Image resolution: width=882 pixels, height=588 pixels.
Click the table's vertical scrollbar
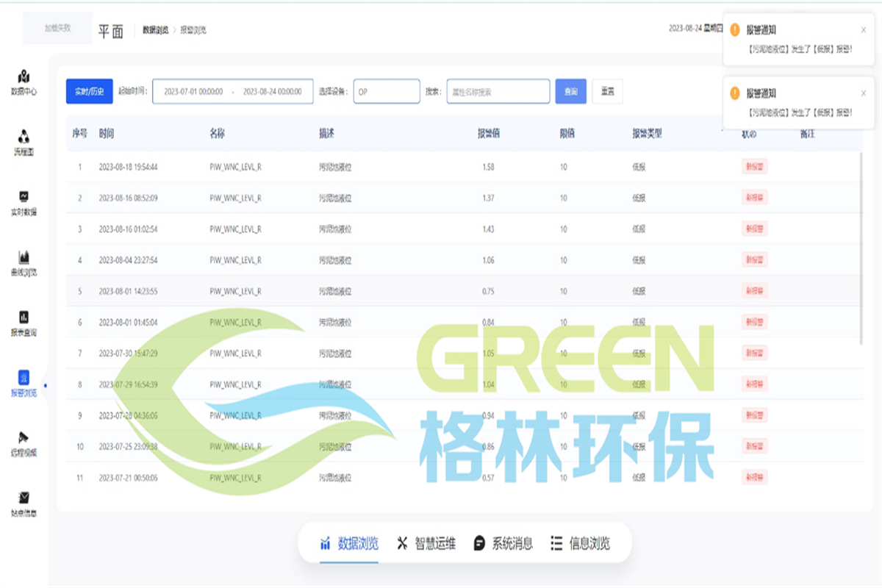(x=861, y=248)
